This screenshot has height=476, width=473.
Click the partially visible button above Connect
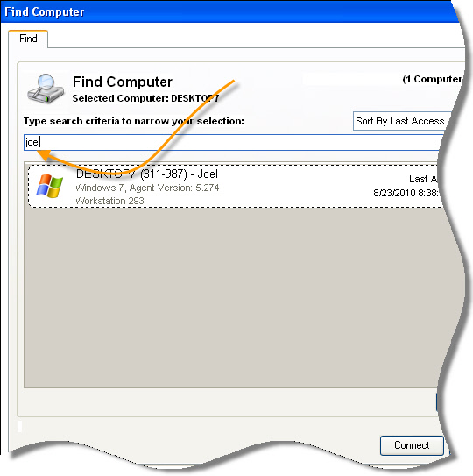tap(437, 402)
